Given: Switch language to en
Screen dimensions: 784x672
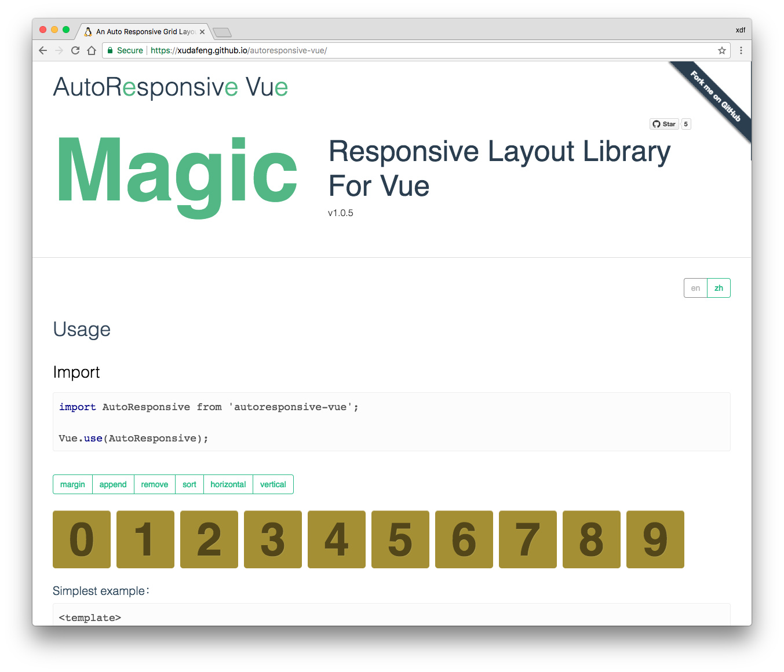Looking at the screenshot, I should click(695, 288).
